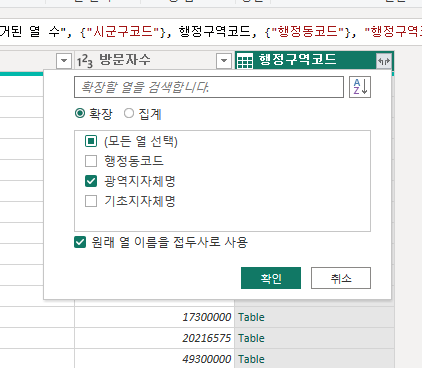The width and height of the screenshot is (422, 368).
Task: Toggle the (모든 열 선택) checkbox
Action: (x=91, y=141)
